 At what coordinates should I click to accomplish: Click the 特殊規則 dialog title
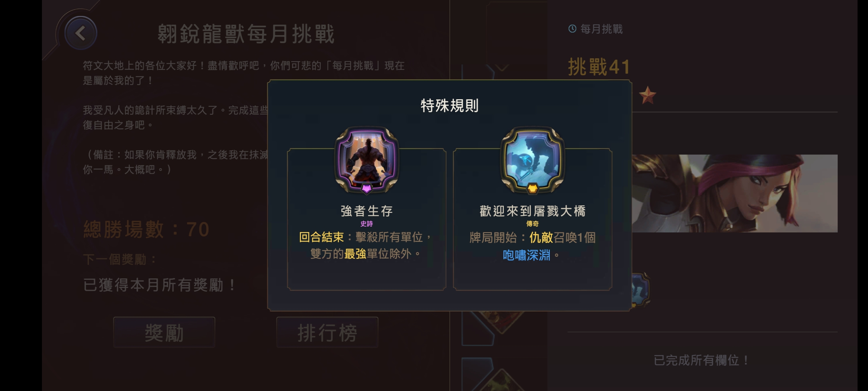pos(450,106)
